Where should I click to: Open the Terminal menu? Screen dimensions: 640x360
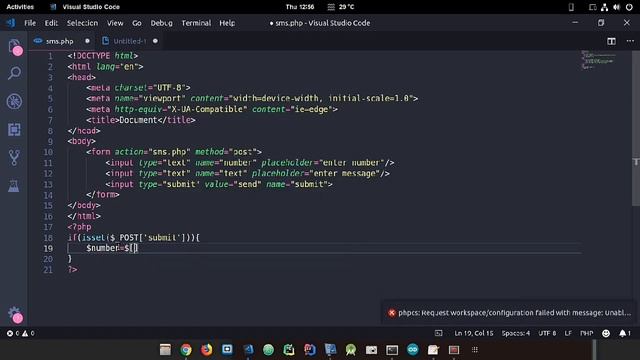tap(196, 23)
